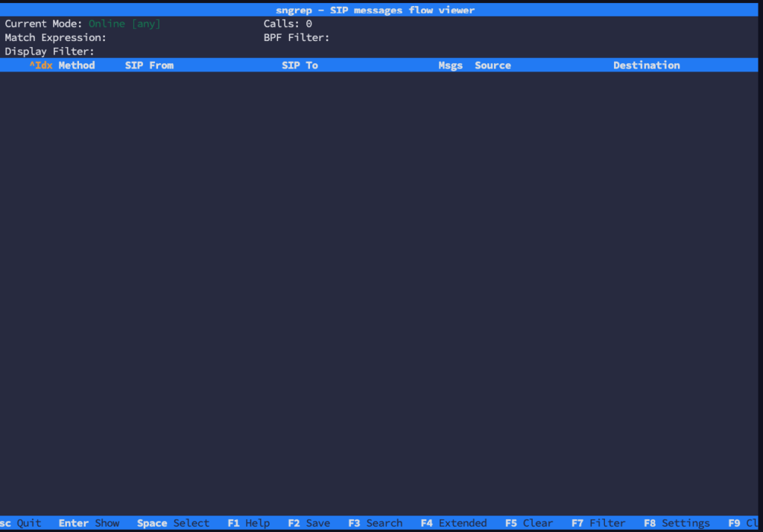Screen dimensions: 763x532
Task: Open the F7 Filter footer item
Action: click(x=598, y=523)
